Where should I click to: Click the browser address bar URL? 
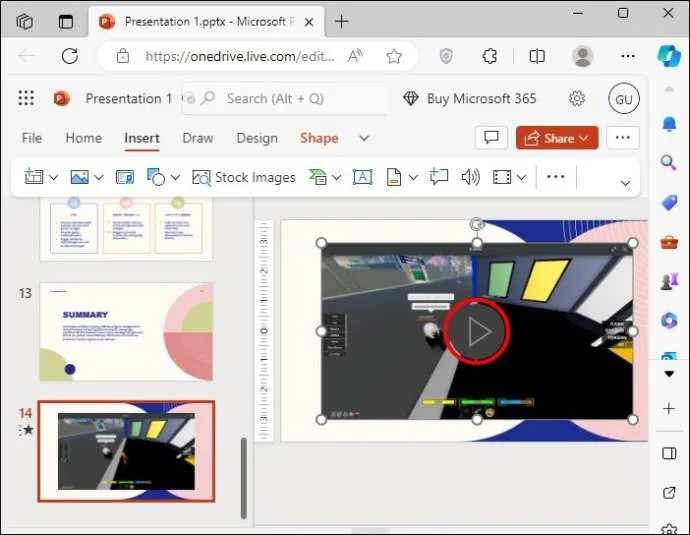[239, 56]
